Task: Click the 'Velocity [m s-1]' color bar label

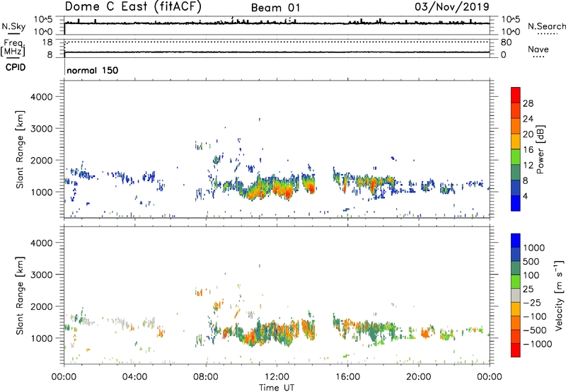Action: pyautogui.click(x=559, y=295)
